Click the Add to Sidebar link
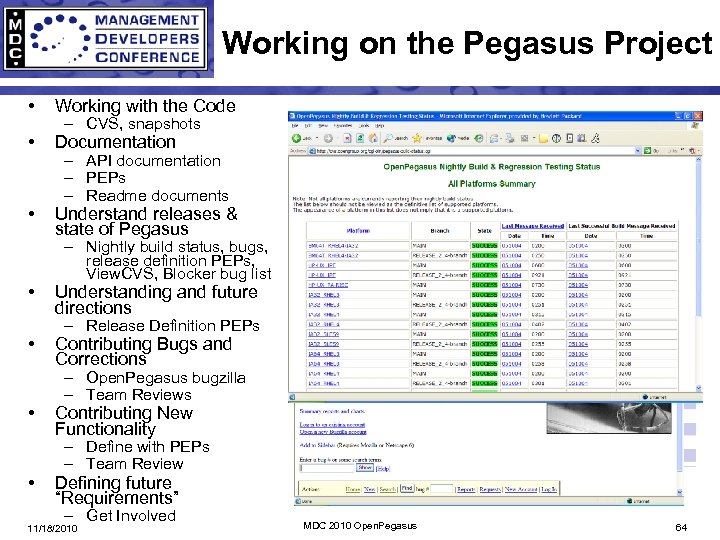The image size is (720, 540). pyautogui.click(x=318, y=445)
